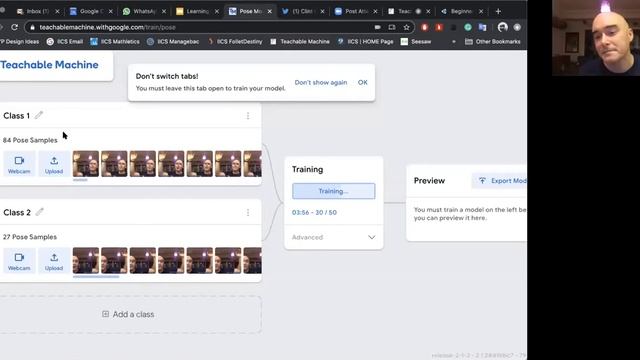Open Class 1 three-dot options menu
This screenshot has width=640, height=360.
(x=248, y=116)
